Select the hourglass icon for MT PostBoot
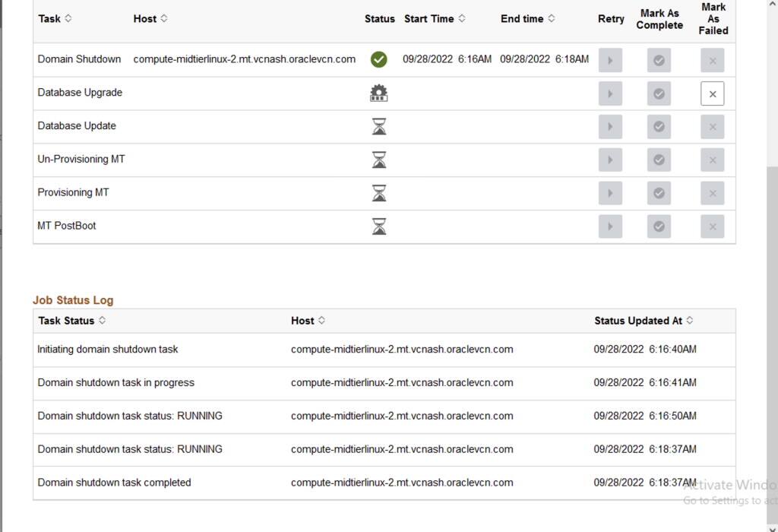Viewport: 778px width, 532px height. click(x=378, y=226)
